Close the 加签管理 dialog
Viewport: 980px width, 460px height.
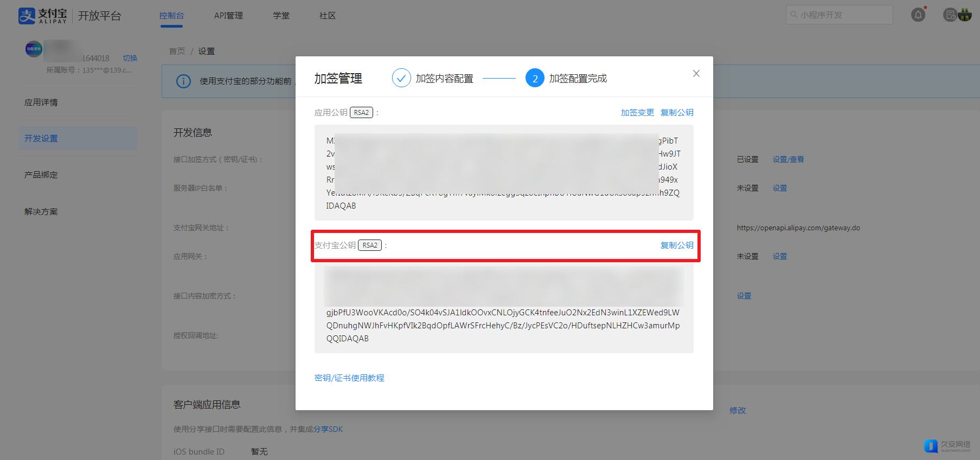click(x=696, y=74)
